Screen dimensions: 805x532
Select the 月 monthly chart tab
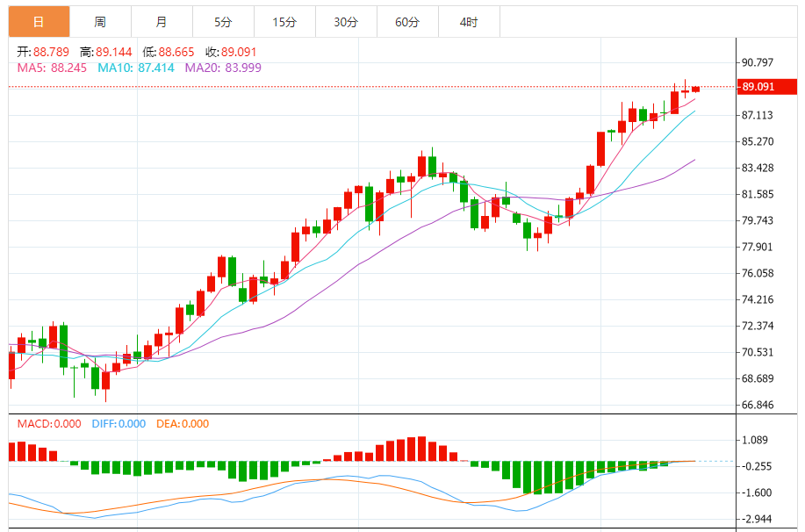tap(162, 22)
